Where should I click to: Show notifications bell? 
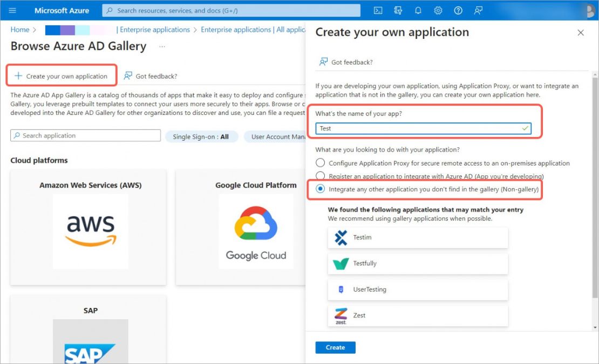[418, 10]
